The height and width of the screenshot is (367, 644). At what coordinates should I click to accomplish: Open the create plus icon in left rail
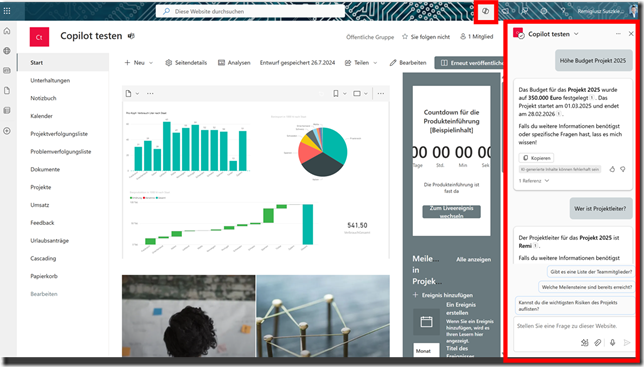coord(7,131)
